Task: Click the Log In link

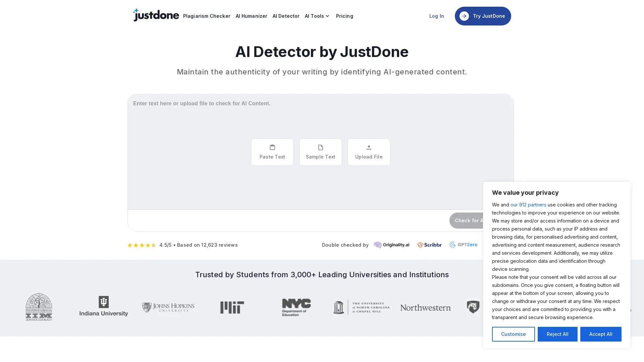Action: (x=436, y=16)
